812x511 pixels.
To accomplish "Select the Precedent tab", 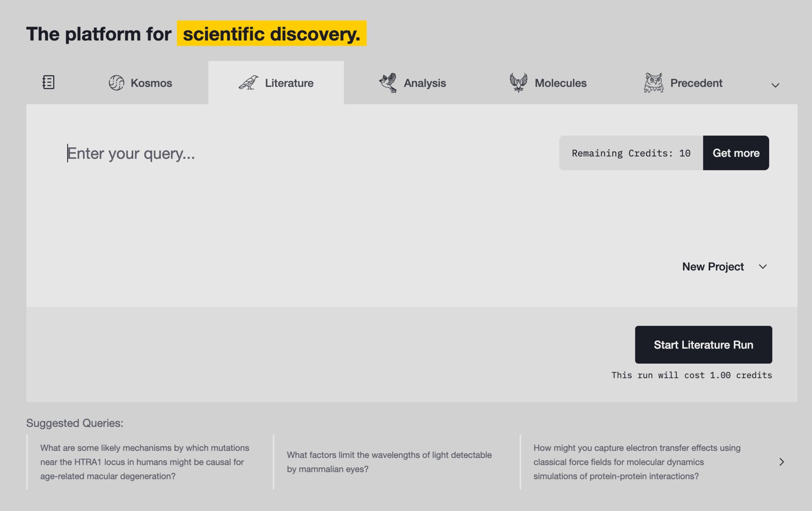I will click(x=696, y=83).
